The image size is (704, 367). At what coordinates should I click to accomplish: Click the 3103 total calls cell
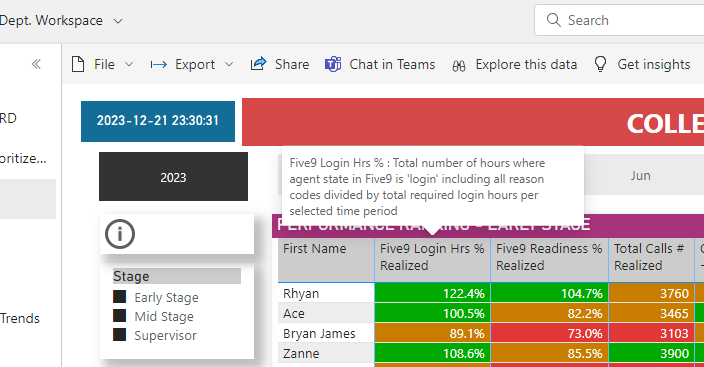pyautogui.click(x=651, y=333)
